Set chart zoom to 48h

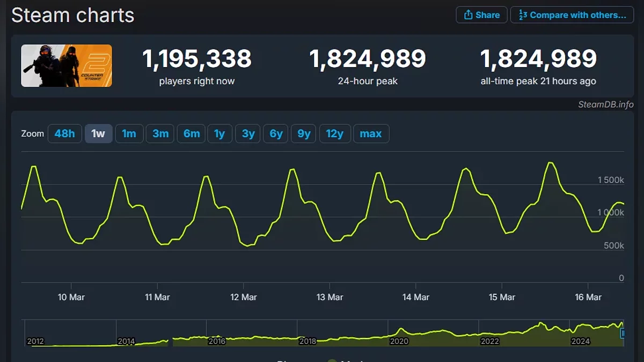coord(65,134)
